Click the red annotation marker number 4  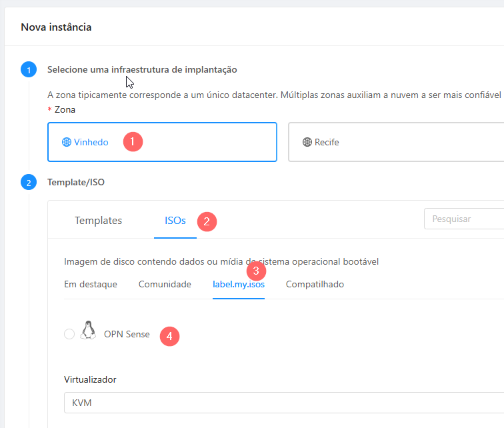tap(169, 337)
